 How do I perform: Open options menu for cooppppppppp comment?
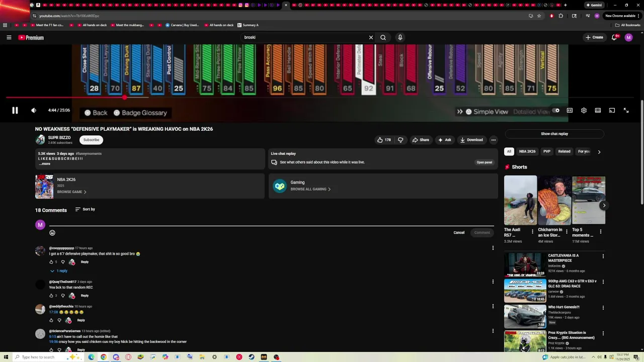click(x=493, y=248)
